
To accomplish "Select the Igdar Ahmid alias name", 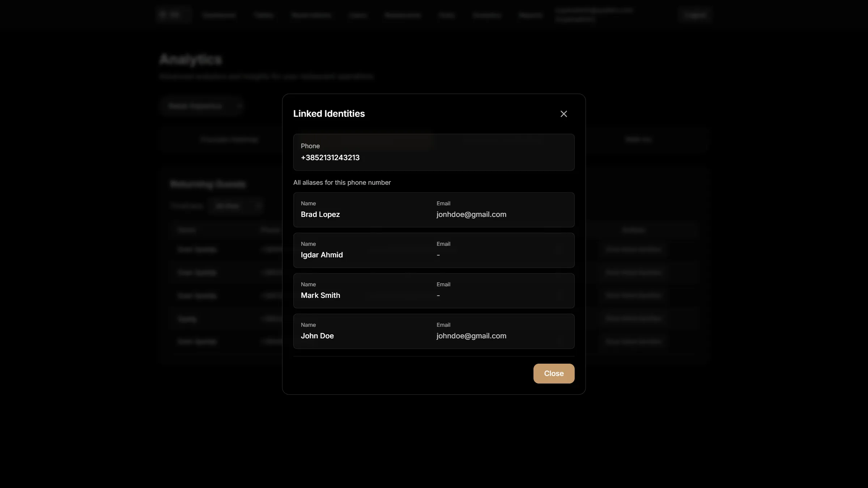I will (322, 255).
